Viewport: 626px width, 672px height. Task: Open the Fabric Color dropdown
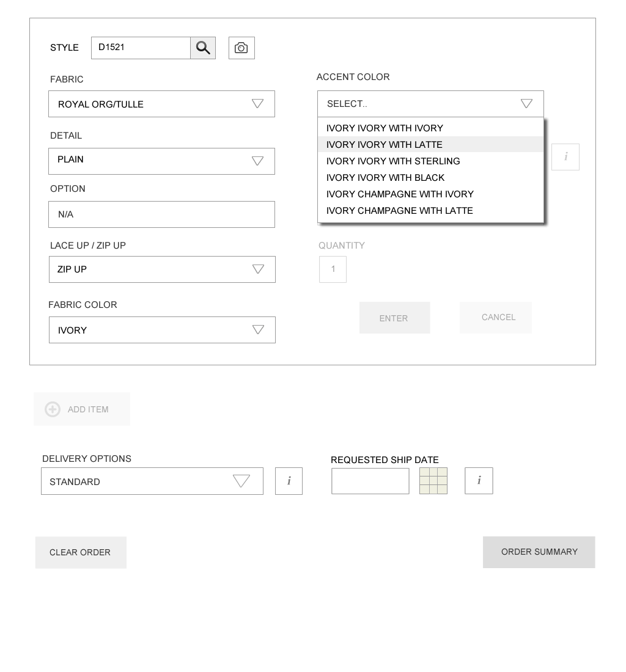tap(162, 330)
